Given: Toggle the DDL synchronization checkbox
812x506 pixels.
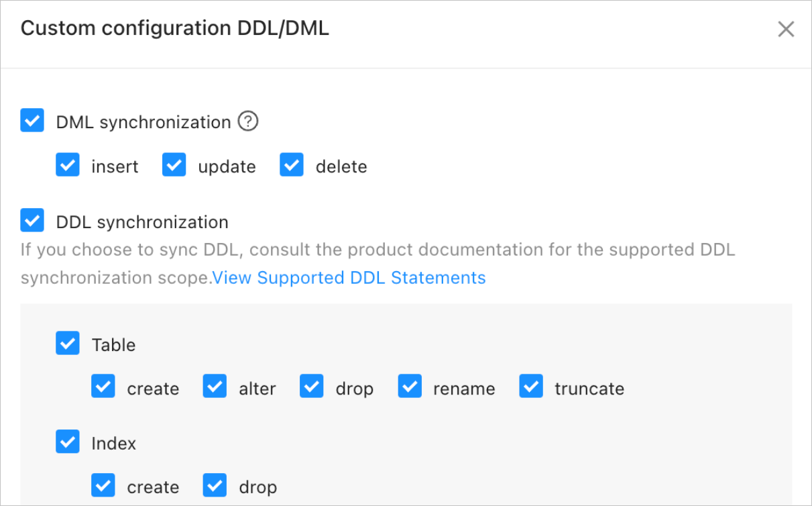Looking at the screenshot, I should tap(32, 221).
